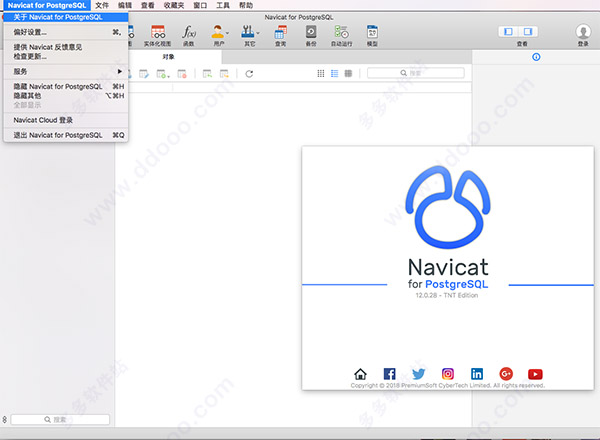The width and height of the screenshot is (600, 440).
Task: Open the Function f(x) (函数) tool
Action: coord(189,36)
